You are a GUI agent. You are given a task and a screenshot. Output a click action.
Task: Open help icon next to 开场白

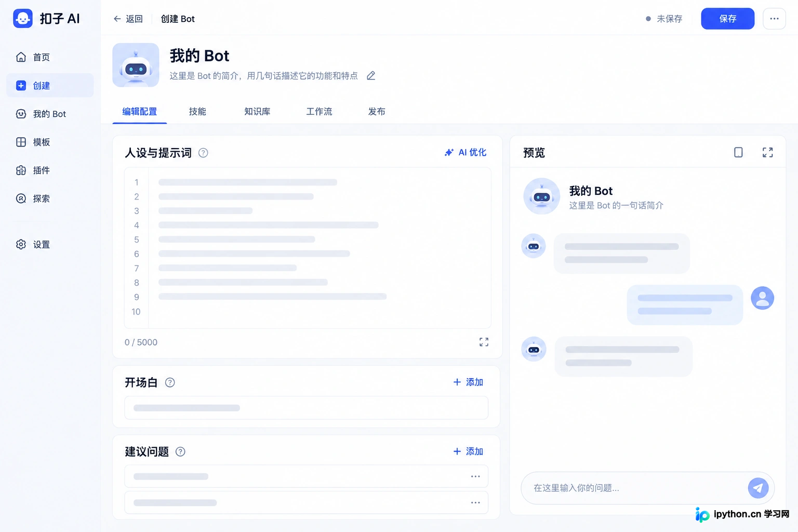point(170,382)
